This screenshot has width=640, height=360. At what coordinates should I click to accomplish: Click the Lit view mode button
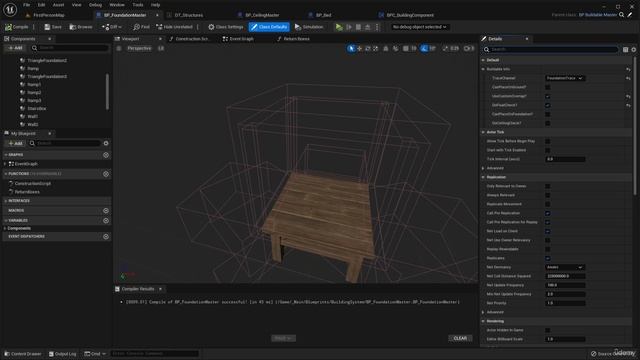click(x=161, y=49)
